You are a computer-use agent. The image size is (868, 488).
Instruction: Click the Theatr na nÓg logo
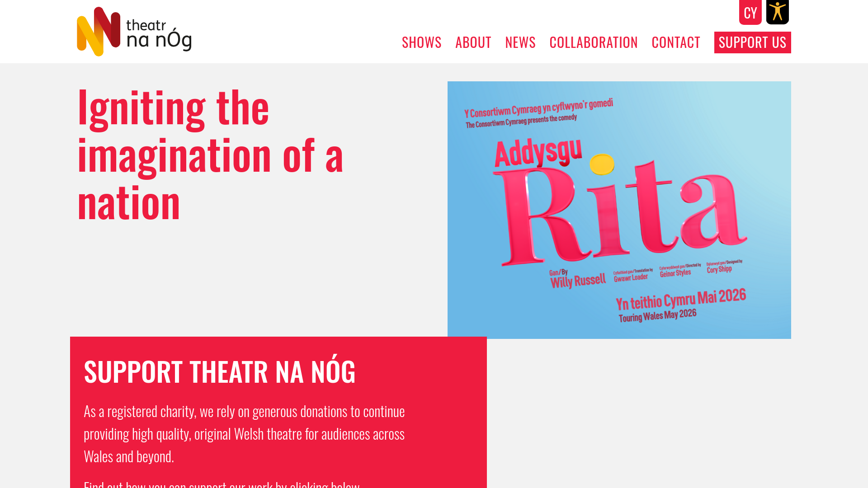click(x=134, y=32)
